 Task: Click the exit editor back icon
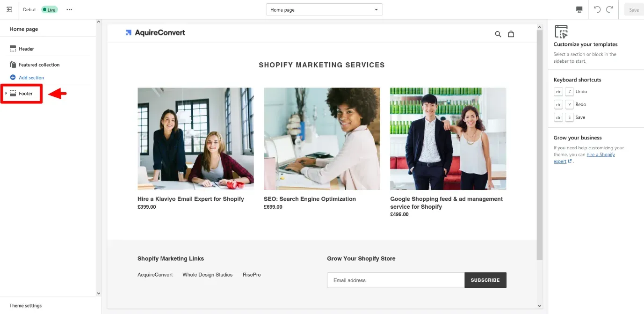coord(9,9)
